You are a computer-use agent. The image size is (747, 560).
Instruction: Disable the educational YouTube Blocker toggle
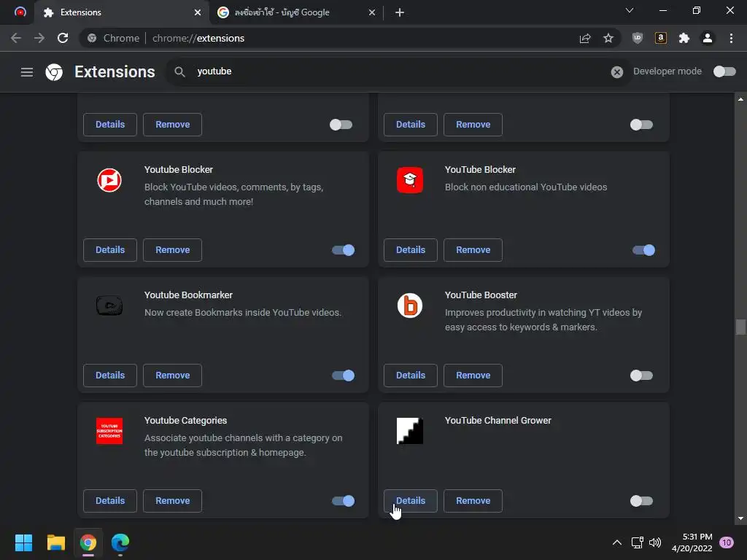click(643, 250)
